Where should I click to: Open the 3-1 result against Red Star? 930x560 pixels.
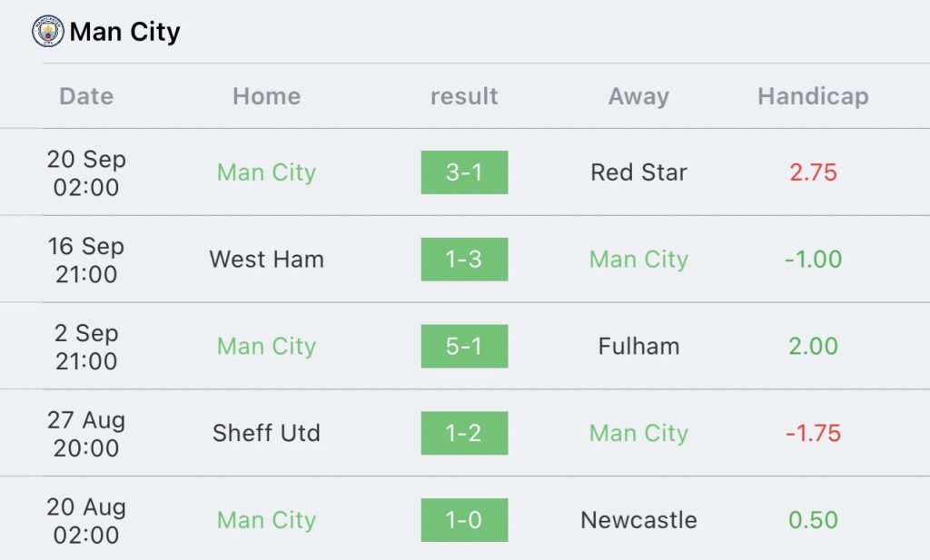(x=464, y=172)
